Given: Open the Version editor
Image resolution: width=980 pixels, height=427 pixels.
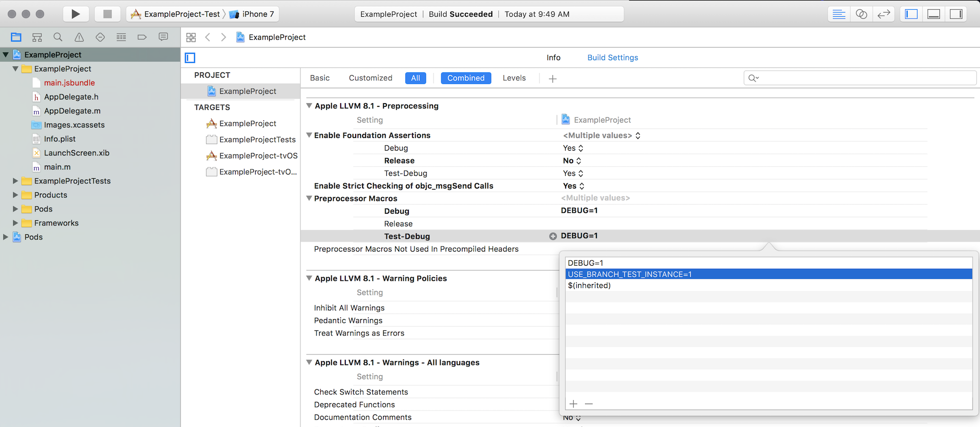Looking at the screenshot, I should pos(883,14).
